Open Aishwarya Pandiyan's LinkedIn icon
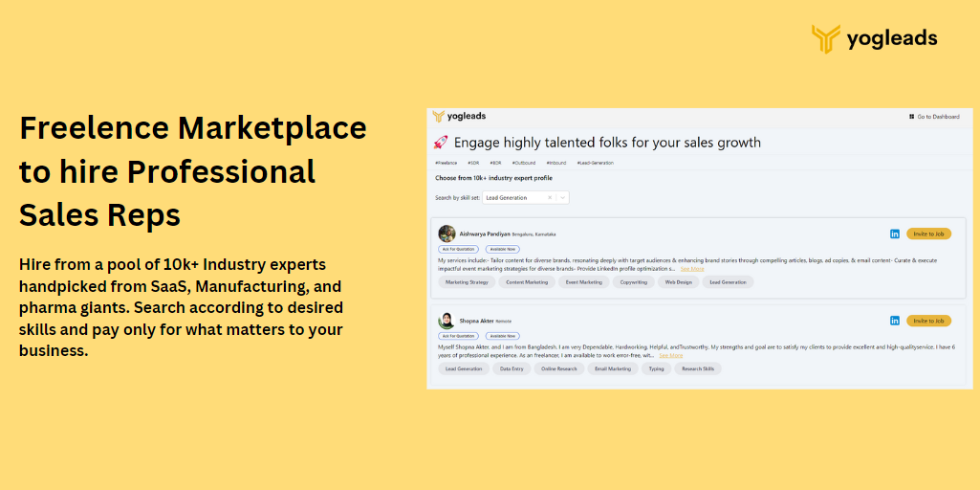 click(x=895, y=234)
